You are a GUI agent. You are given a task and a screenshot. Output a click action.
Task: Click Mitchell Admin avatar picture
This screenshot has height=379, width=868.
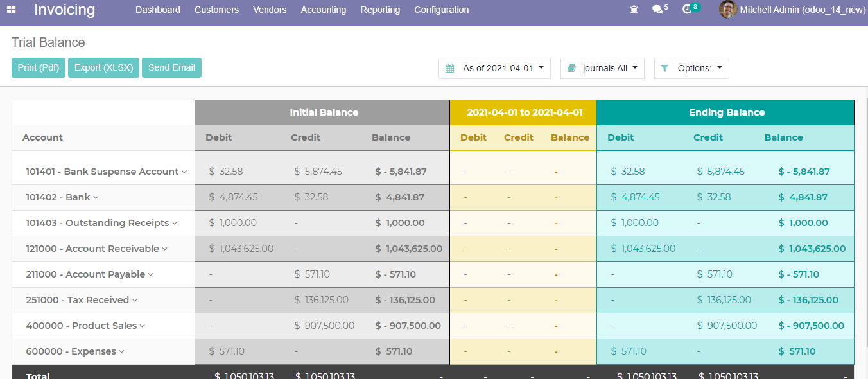tap(727, 10)
